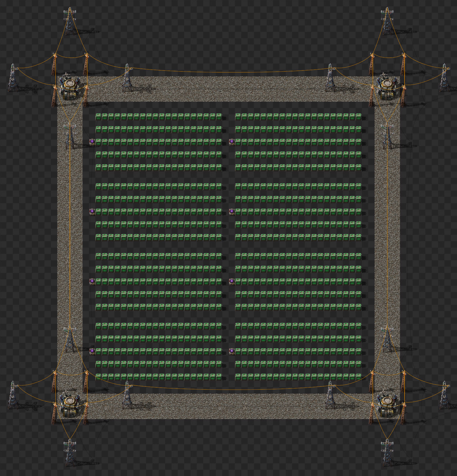Select the purple marker numbered 6
The image size is (457, 476).
pyautogui.click(x=232, y=281)
